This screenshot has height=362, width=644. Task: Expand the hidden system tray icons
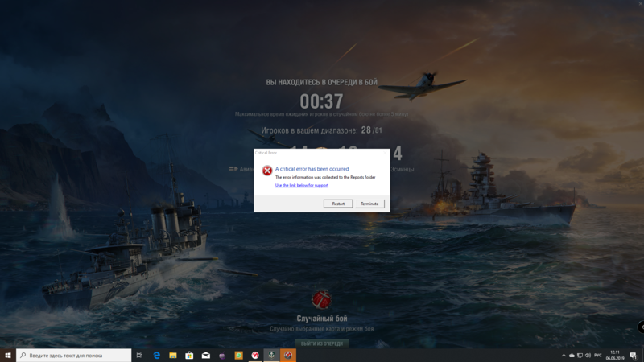(563, 355)
